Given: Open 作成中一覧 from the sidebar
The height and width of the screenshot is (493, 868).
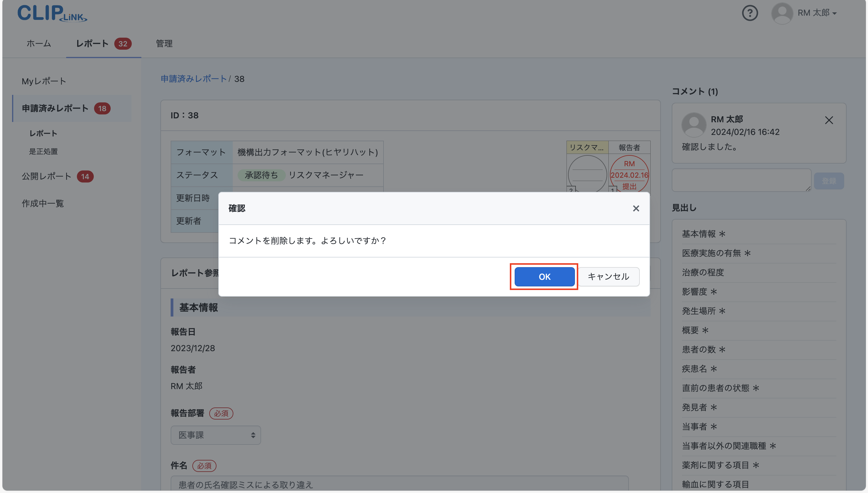Looking at the screenshot, I should click(x=43, y=204).
